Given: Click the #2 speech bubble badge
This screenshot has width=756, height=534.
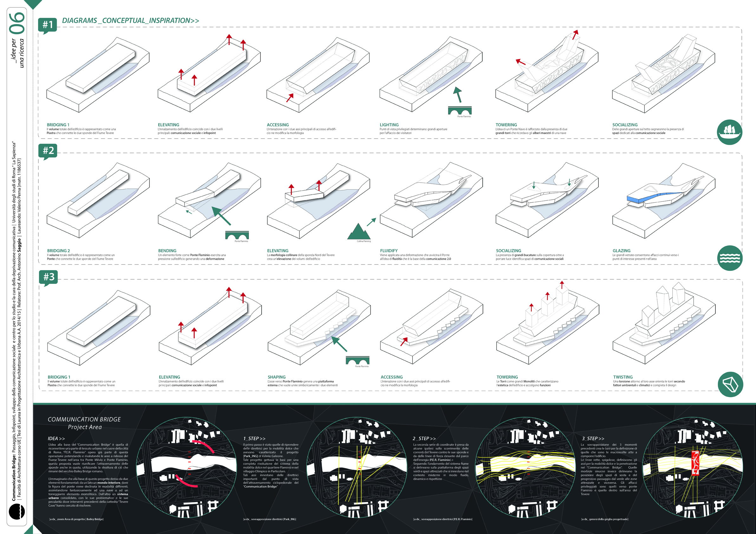Looking at the screenshot, I should pos(48,152).
